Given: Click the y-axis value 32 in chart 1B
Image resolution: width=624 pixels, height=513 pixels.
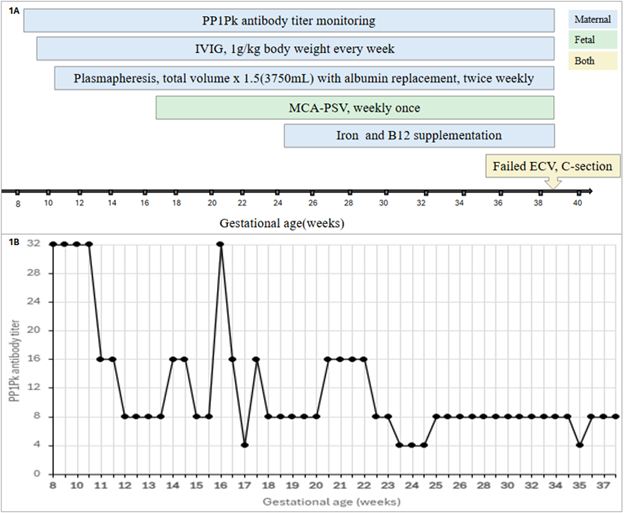Looking at the screenshot, I should pos(33,243).
